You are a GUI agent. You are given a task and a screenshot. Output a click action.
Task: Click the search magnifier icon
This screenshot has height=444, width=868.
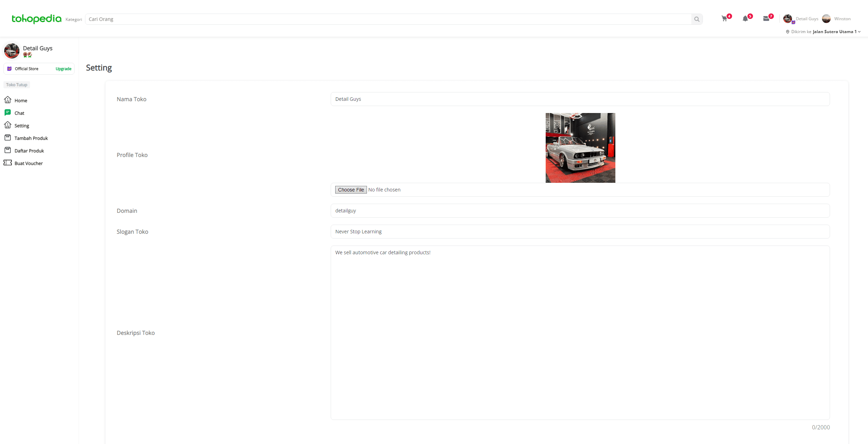(x=696, y=19)
